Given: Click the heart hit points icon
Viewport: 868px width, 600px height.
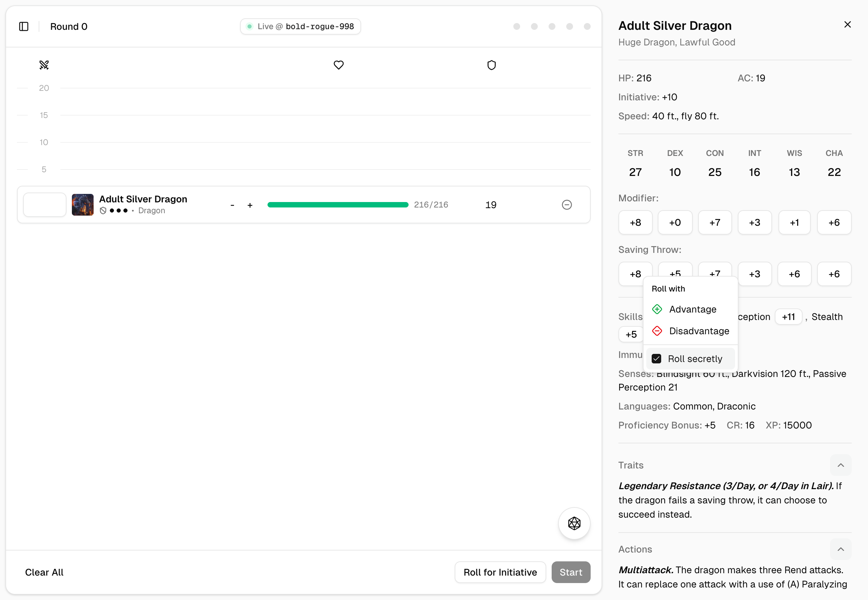Looking at the screenshot, I should tap(339, 65).
